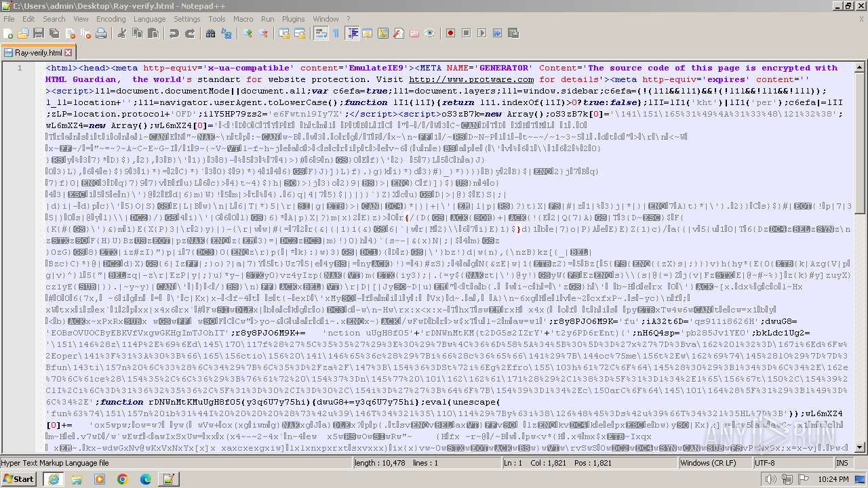Image resolution: width=868 pixels, height=488 pixels.
Task: Start macro recording with the red record icon
Action: 450,33
